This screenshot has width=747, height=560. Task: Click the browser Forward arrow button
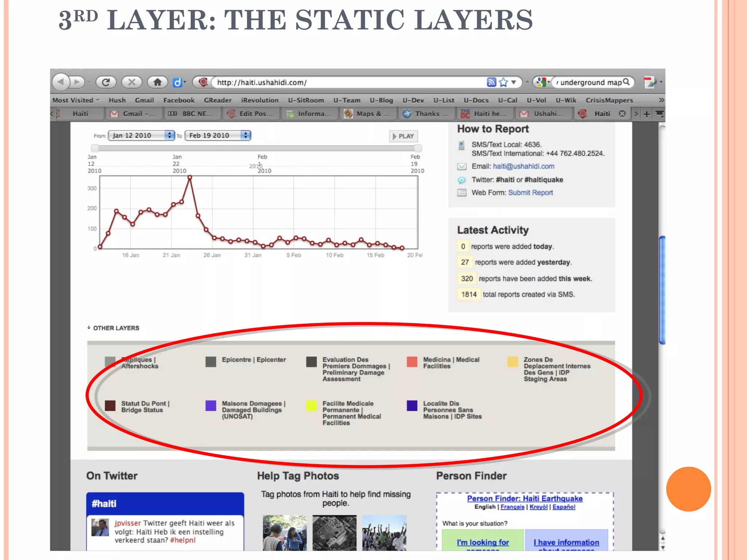tap(77, 82)
